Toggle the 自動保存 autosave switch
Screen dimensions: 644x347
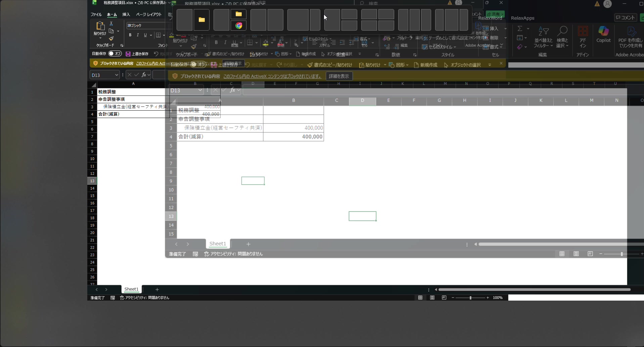pos(115,54)
